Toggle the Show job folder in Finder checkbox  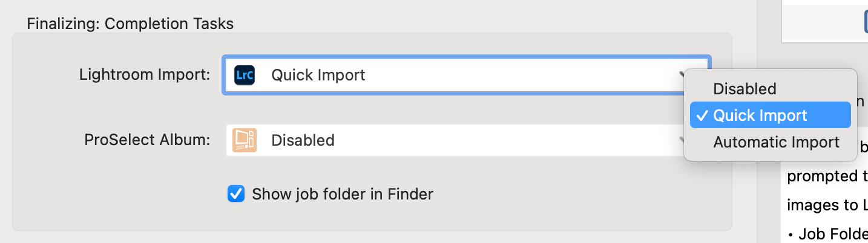tap(235, 194)
